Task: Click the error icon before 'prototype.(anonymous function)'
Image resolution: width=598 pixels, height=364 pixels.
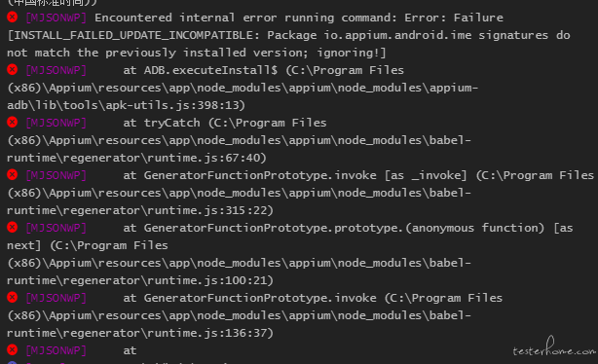Action: 13,227
